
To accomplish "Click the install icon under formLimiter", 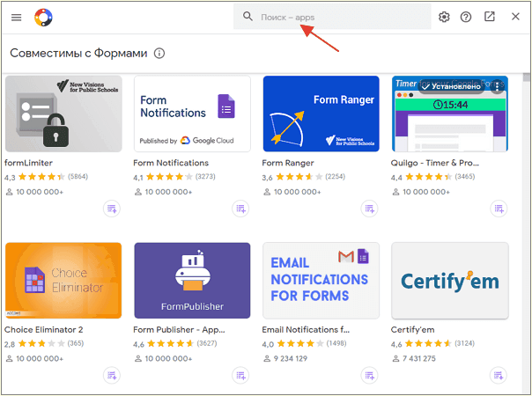I will point(112,209).
